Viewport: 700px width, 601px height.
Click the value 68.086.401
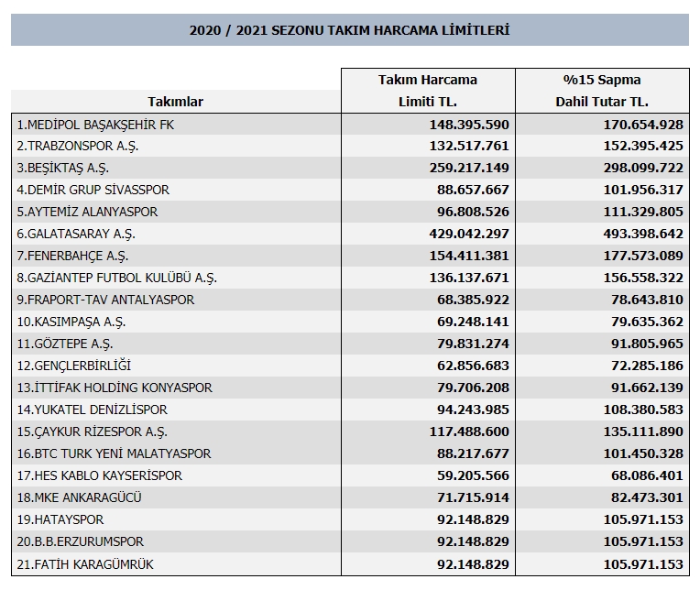tap(647, 476)
